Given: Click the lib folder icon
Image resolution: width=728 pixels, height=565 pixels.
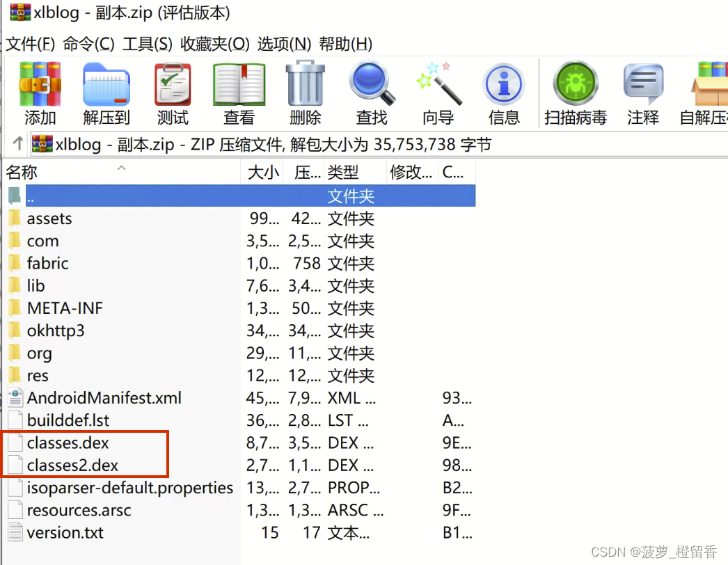Looking at the screenshot, I should pos(15,285).
